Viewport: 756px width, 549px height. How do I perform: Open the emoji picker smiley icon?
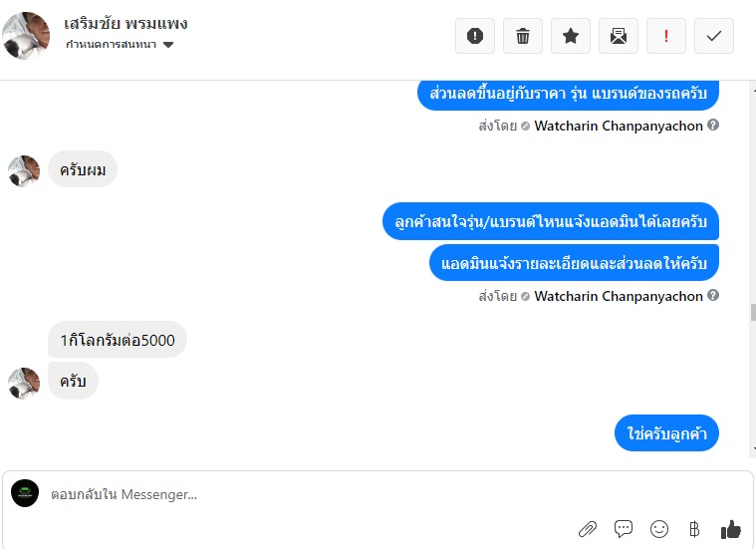coord(659,529)
